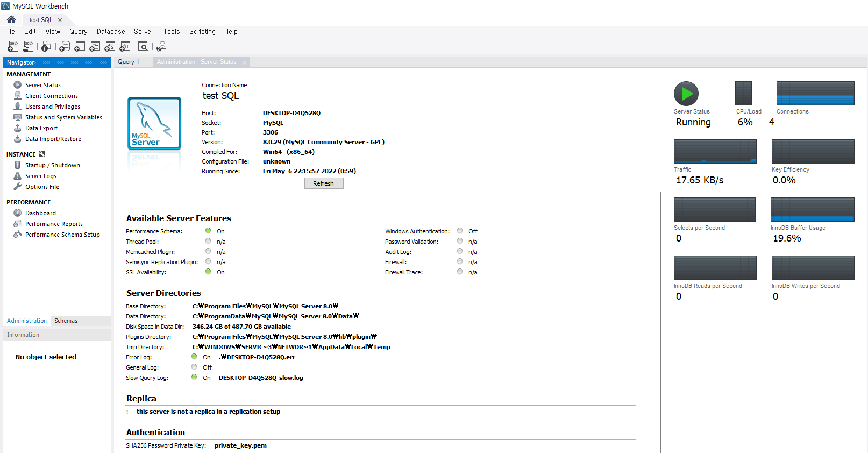Switch to the Administration navigator tab
The height and width of the screenshot is (453, 868).
pos(27,321)
